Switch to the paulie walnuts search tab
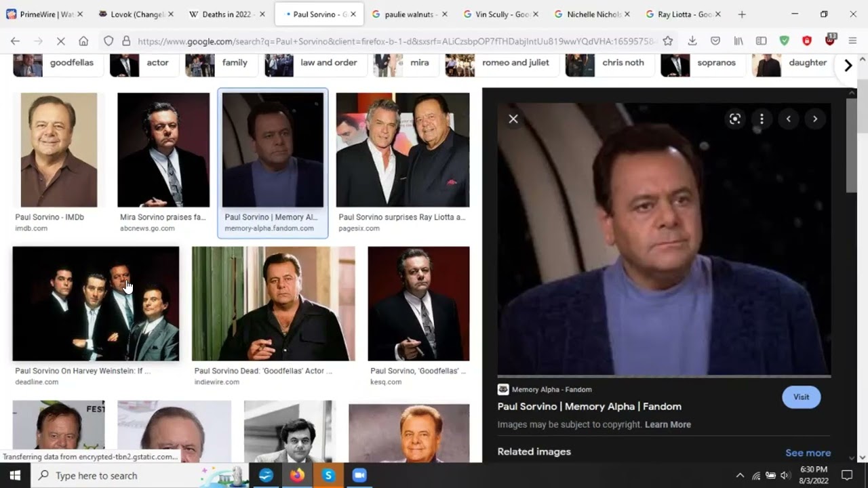The image size is (868, 488). click(410, 14)
